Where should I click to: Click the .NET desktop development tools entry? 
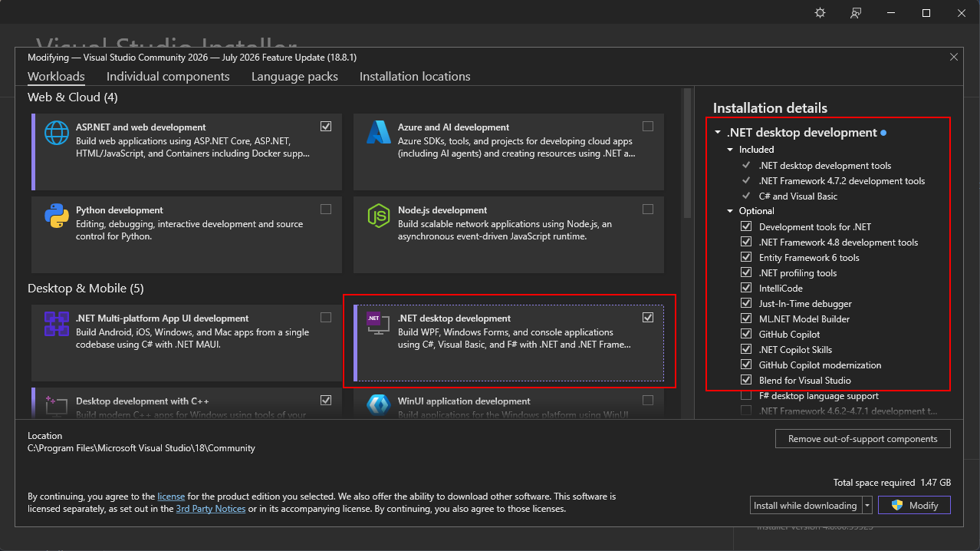coord(825,166)
